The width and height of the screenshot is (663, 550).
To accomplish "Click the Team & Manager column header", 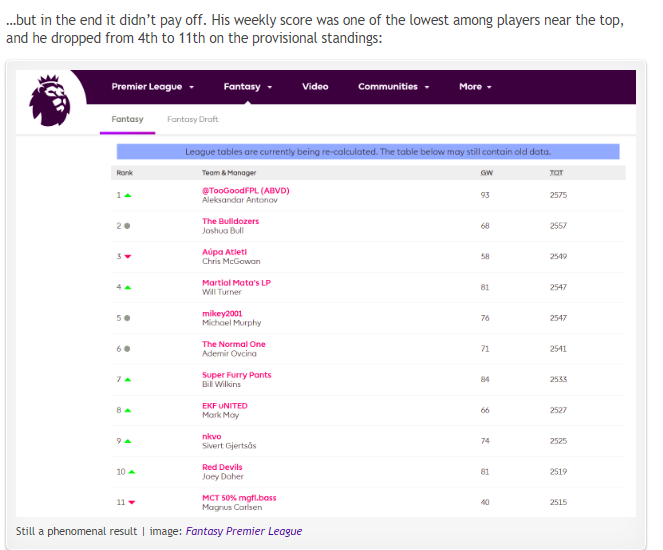I will pyautogui.click(x=229, y=173).
